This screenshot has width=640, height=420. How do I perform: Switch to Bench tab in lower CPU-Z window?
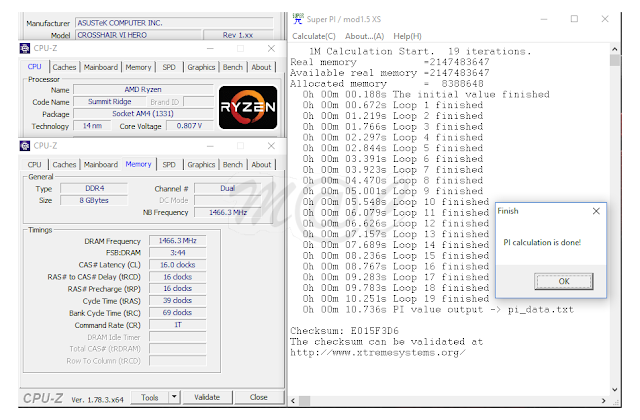233,164
